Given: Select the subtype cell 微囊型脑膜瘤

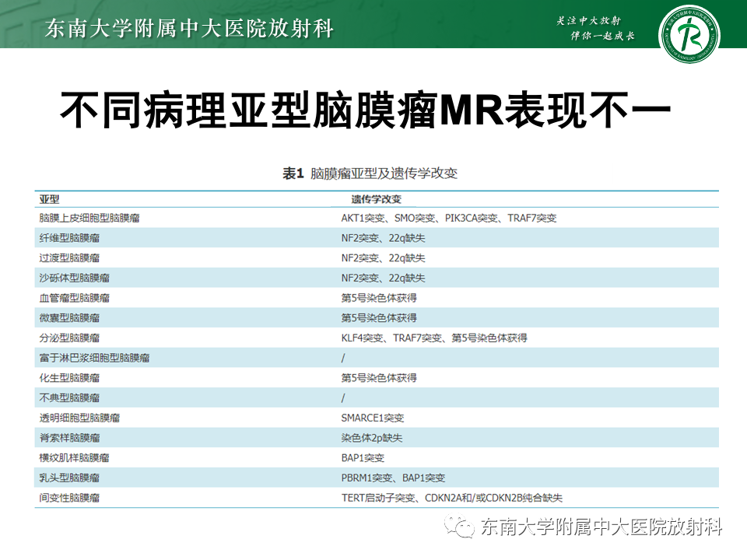Looking at the screenshot, I should click(69, 318).
